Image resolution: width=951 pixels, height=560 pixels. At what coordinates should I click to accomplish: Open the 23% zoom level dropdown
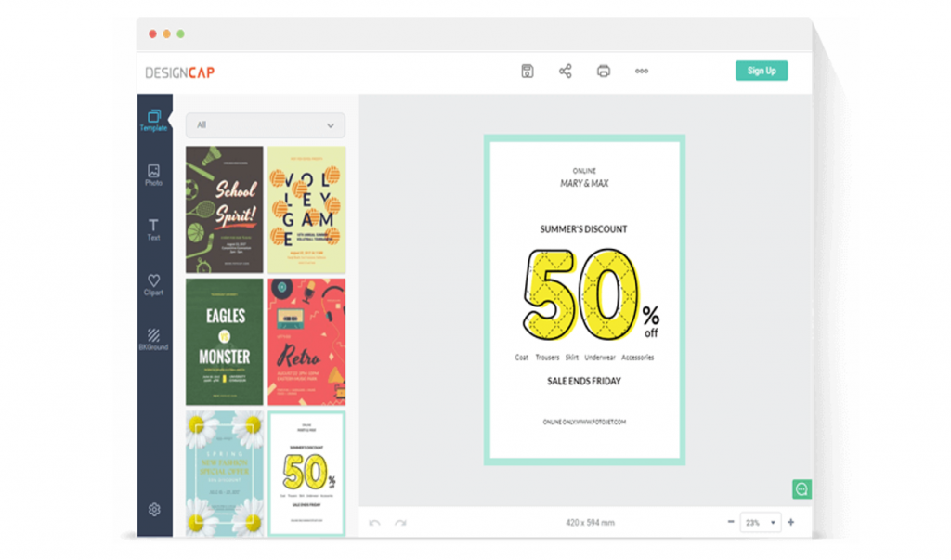760,522
